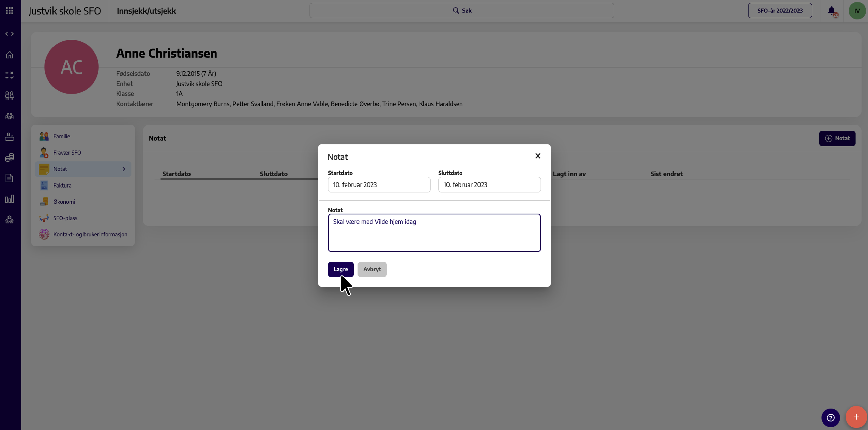Cancel with the Avbryt button
868x430 pixels.
372,269
